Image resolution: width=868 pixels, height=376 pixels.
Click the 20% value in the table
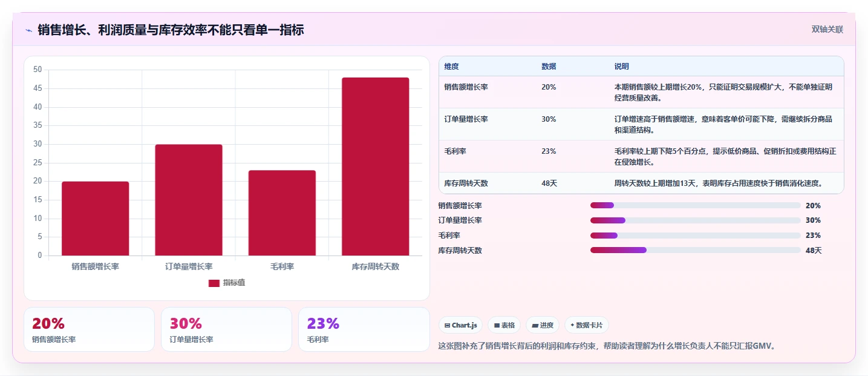tap(549, 87)
